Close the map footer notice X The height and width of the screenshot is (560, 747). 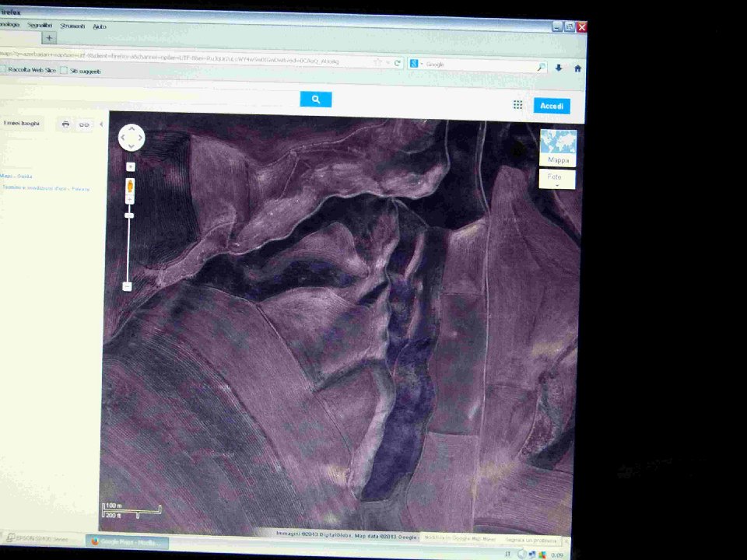(567, 541)
